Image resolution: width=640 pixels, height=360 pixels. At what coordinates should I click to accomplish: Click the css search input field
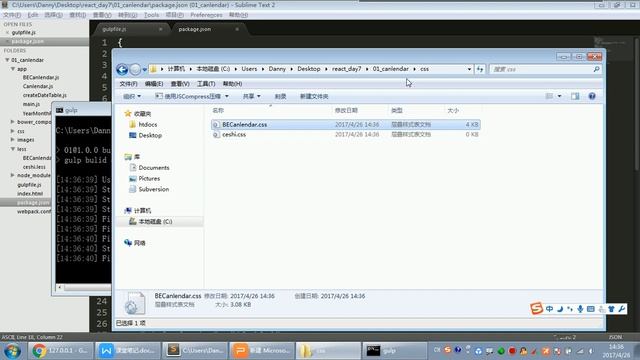point(540,69)
